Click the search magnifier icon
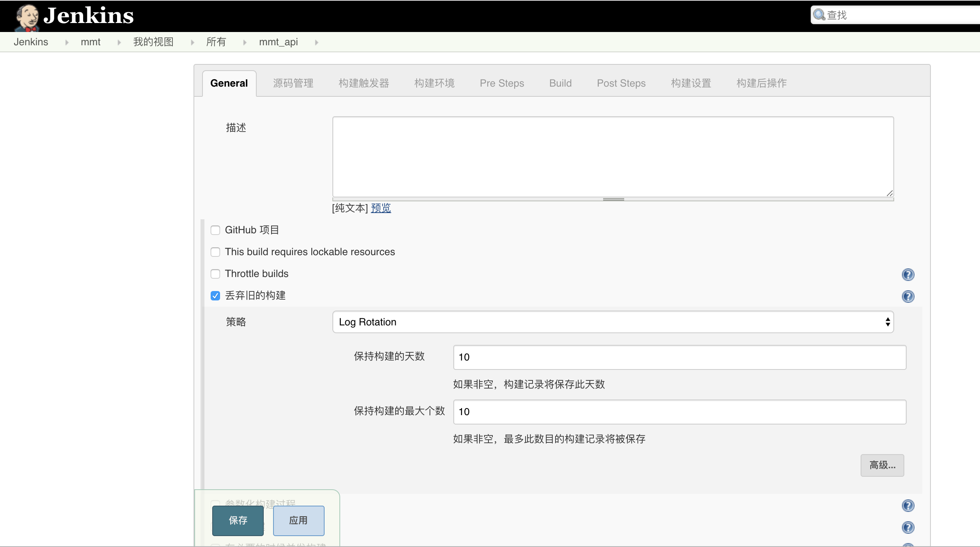 [819, 15]
